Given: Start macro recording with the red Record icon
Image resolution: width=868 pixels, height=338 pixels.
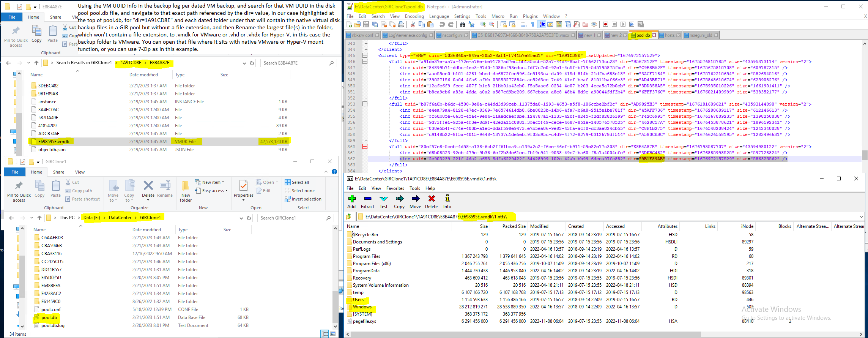Looking at the screenshot, I should pos(605,24).
